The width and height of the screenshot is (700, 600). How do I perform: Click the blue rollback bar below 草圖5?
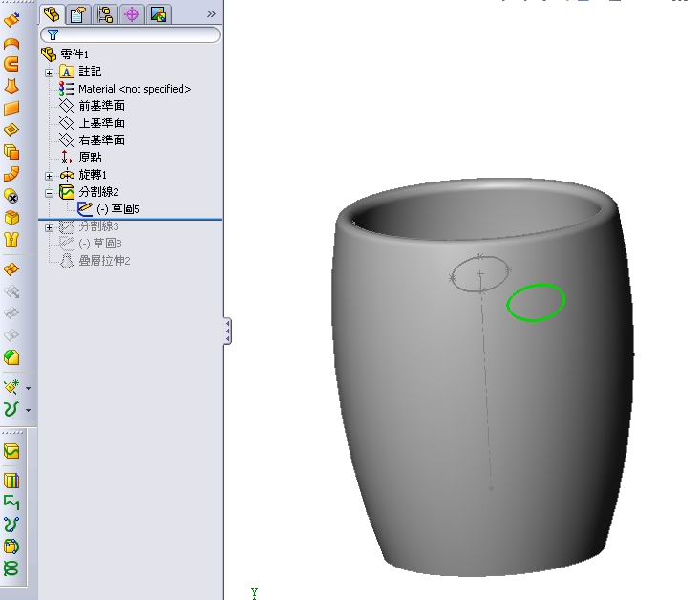(x=130, y=220)
